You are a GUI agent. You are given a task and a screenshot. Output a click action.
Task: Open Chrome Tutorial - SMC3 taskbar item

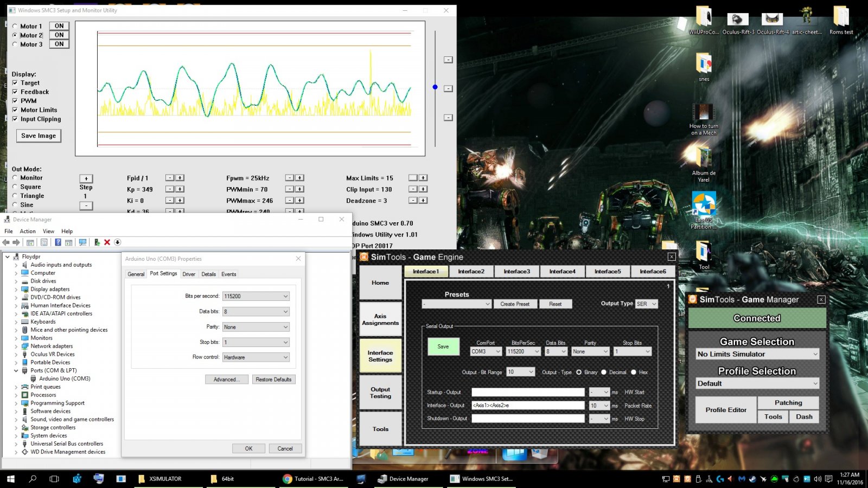[x=314, y=479]
